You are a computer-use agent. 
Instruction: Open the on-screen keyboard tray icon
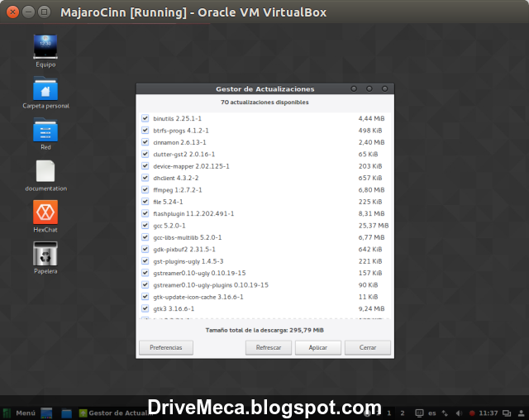pyautogui.click(x=419, y=413)
